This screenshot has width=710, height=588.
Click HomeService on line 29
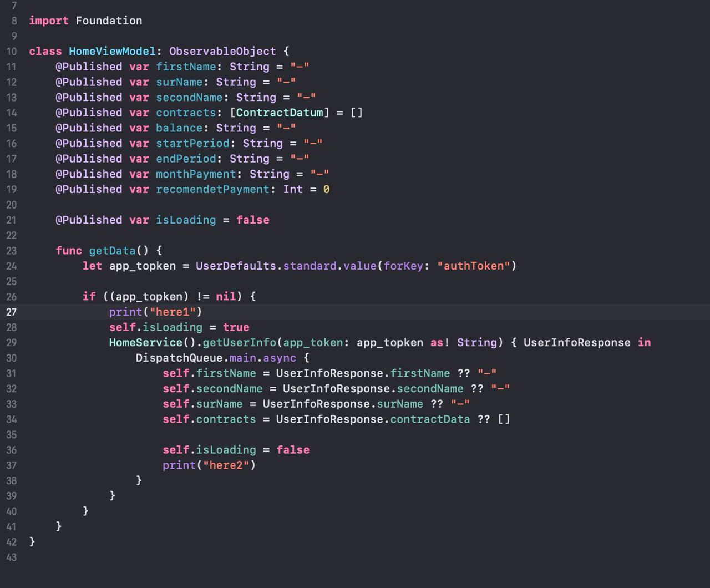pyautogui.click(x=145, y=343)
